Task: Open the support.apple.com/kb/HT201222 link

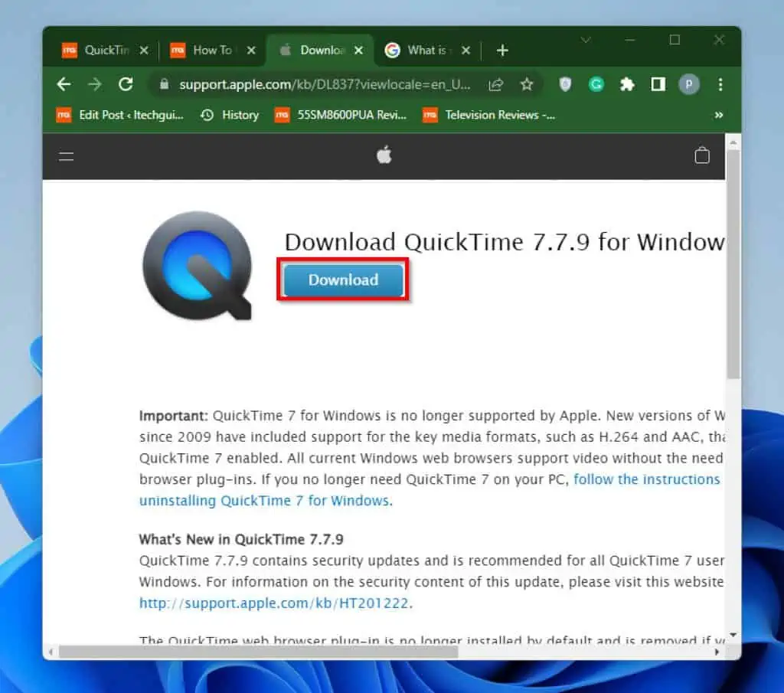Action: [273, 603]
